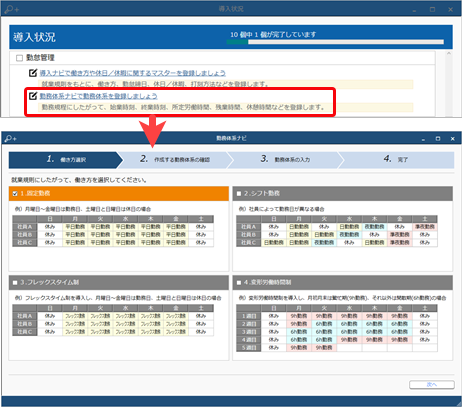Open the 導入ナビ master registration link
The width and height of the screenshot is (462, 407).
pyautogui.click(x=133, y=73)
